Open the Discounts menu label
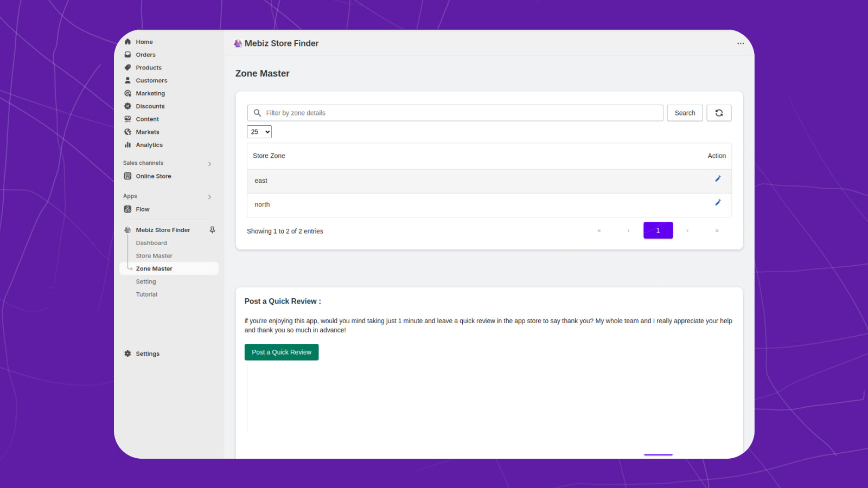Viewport: 868px width, 488px height. pyautogui.click(x=150, y=106)
